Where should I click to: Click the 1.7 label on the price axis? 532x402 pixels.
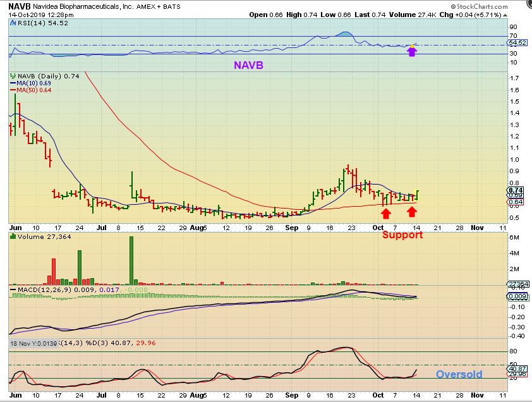tap(514, 78)
